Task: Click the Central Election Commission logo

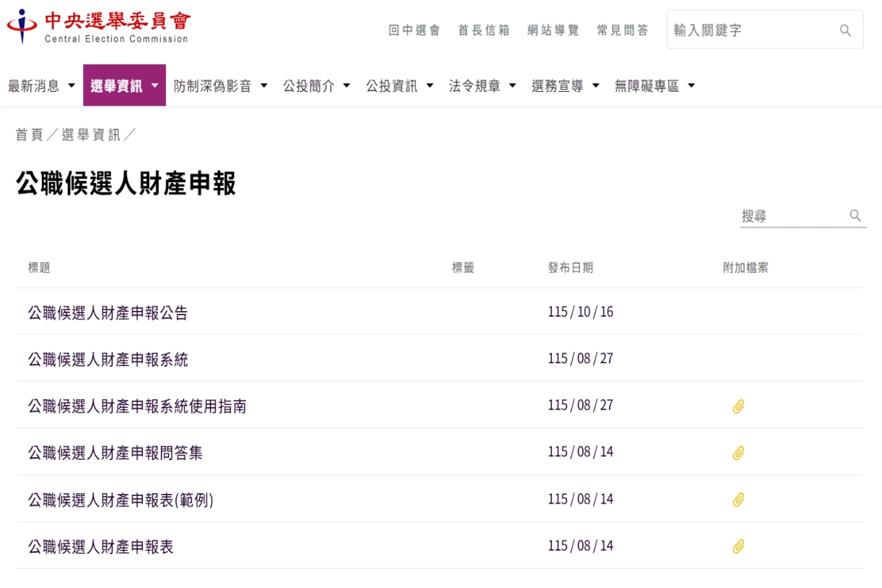Action: (98, 26)
